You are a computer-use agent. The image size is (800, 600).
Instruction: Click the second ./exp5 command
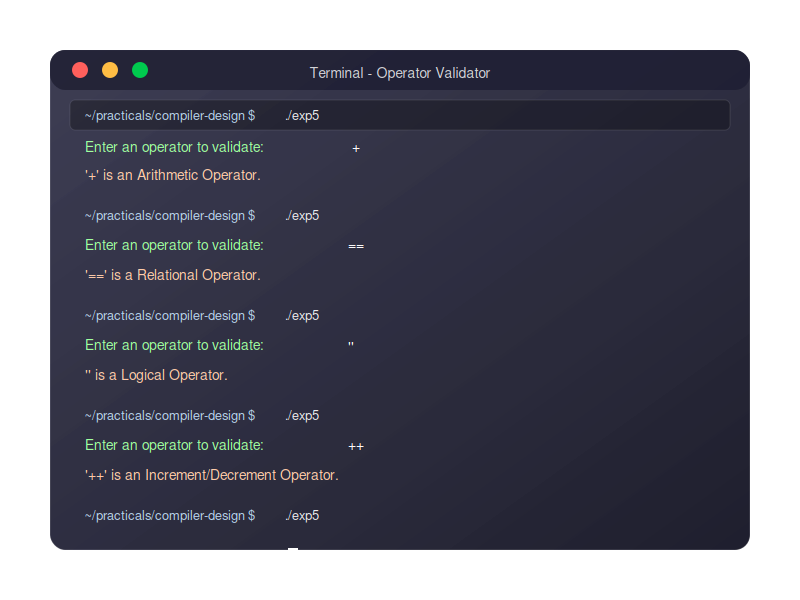(x=303, y=216)
